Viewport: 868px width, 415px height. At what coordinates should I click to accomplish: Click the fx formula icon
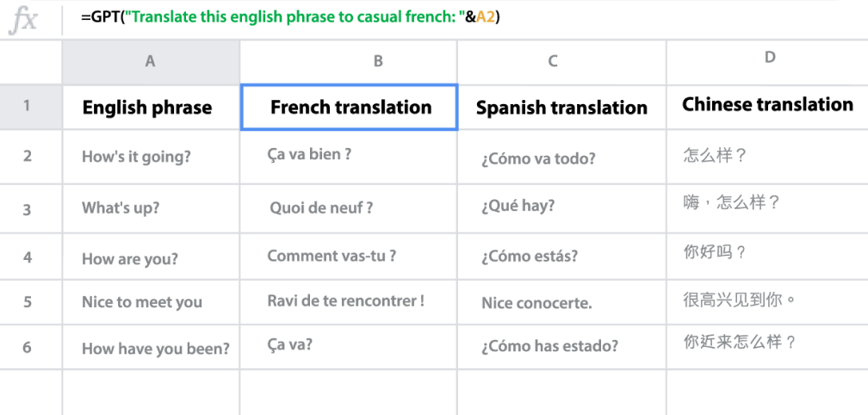[x=23, y=20]
